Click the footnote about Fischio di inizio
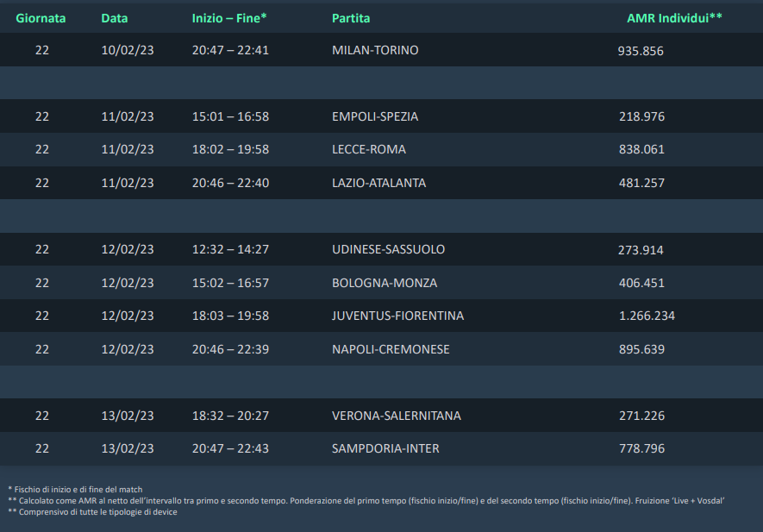The width and height of the screenshot is (763, 532). tap(75, 490)
